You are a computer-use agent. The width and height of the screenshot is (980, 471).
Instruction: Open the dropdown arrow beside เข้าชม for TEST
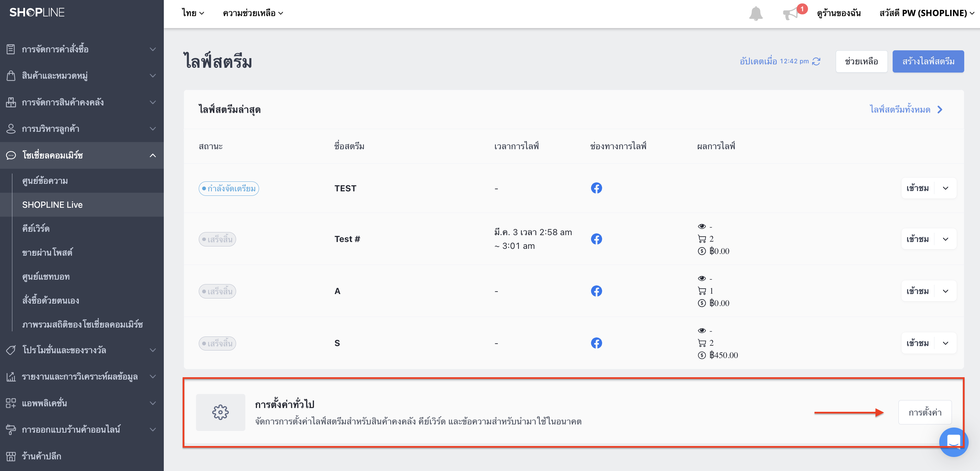[945, 188]
